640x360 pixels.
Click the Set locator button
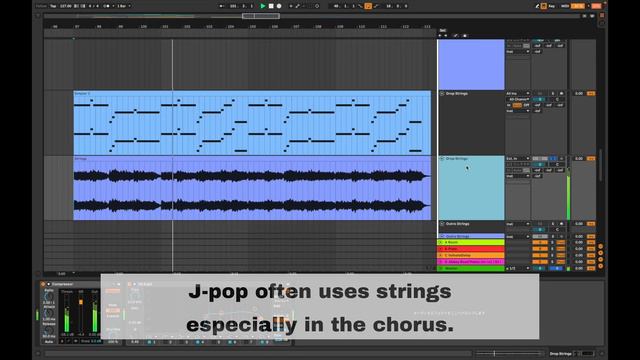442,31
